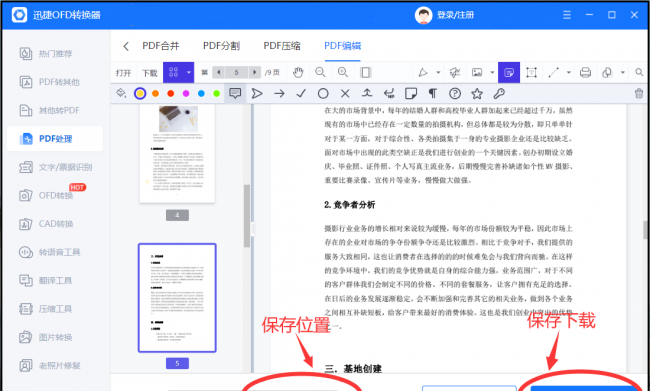Switch to the PDF编辑 tab
The image size is (650, 391).
[342, 46]
